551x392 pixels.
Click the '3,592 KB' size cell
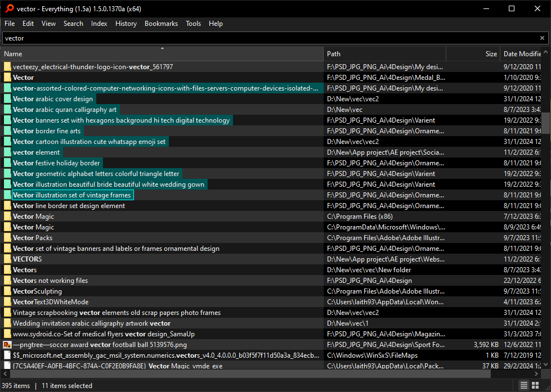(486, 345)
